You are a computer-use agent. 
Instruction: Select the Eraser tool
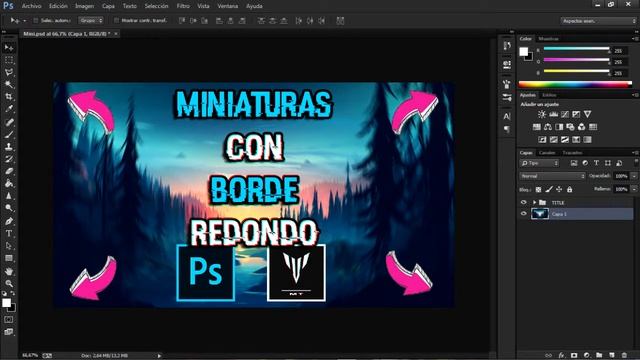click(9, 171)
